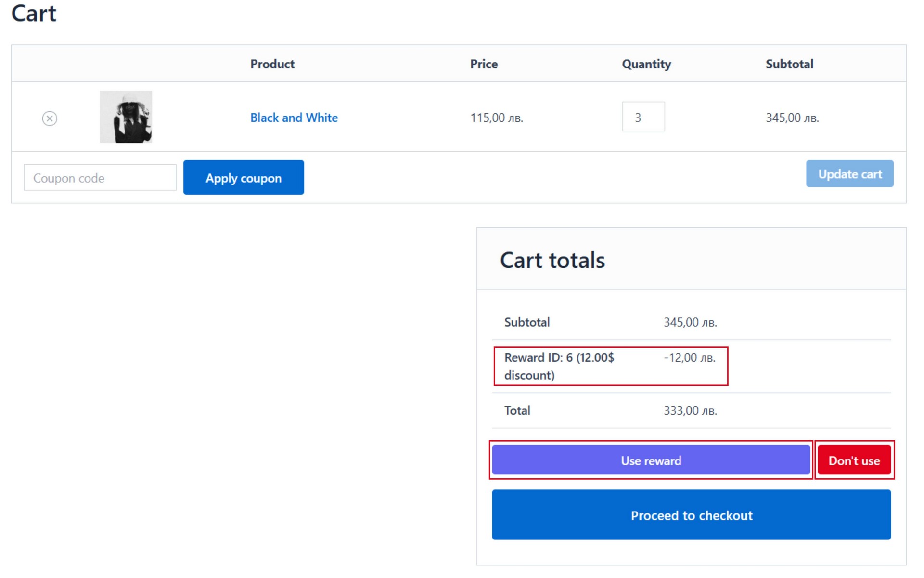
Task: Focus the Coupon code field
Action: point(100,178)
